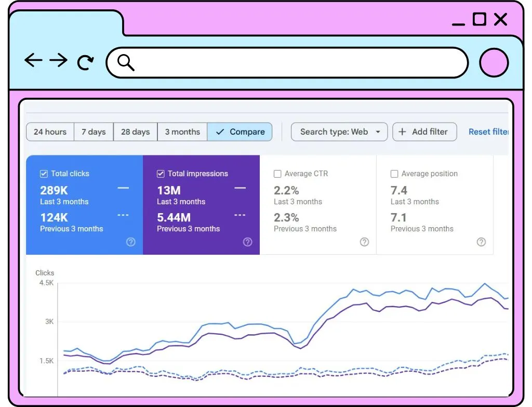Reload the page with refresh icon
Viewport: 532px width, 407px height.
[85, 62]
